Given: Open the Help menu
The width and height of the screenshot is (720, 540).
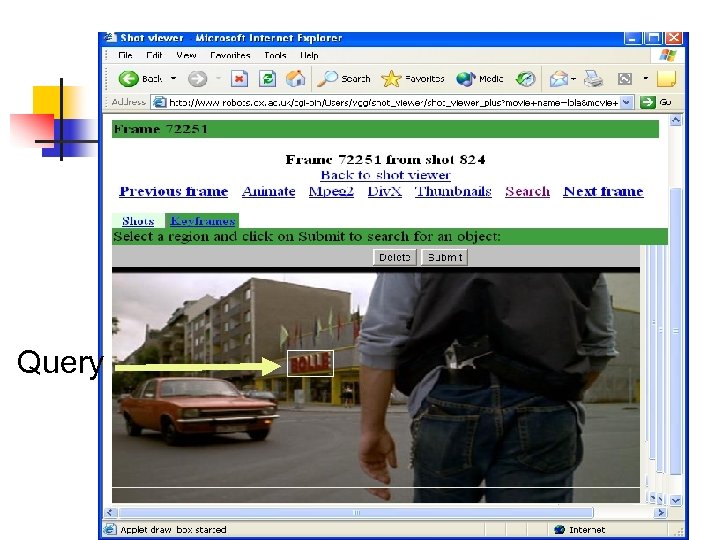Looking at the screenshot, I should pos(309,56).
